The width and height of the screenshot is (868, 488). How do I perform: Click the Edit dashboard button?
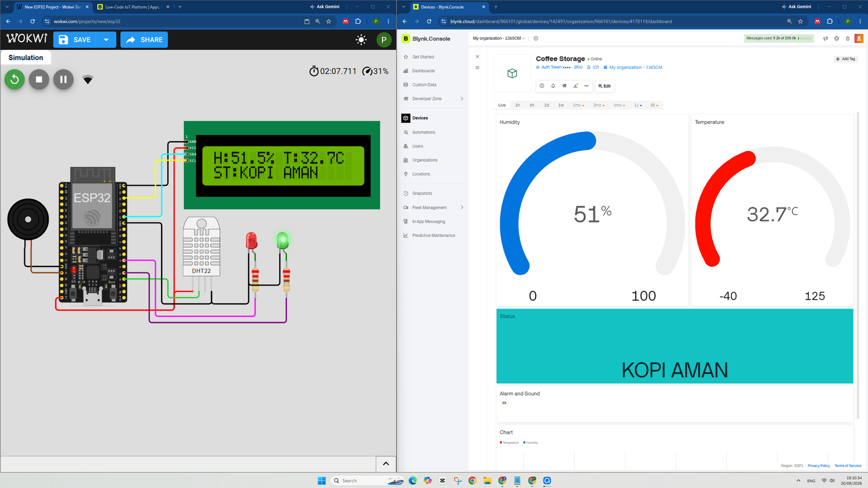point(604,86)
